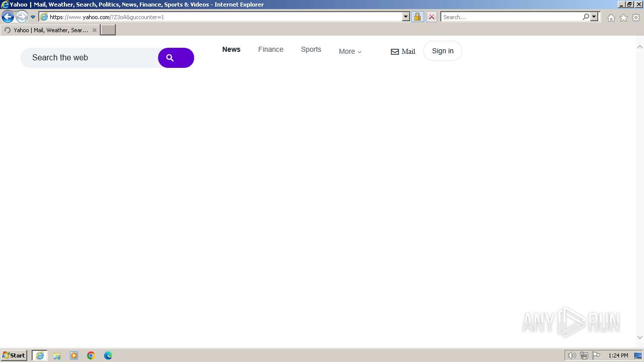Minimize the Internet Explorer window

pyautogui.click(x=621, y=4)
